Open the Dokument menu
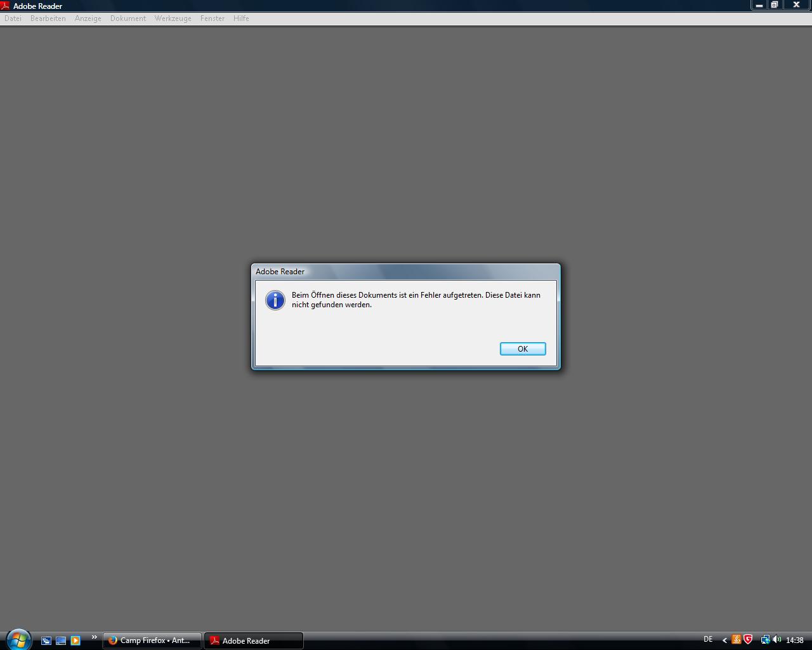 (128, 18)
